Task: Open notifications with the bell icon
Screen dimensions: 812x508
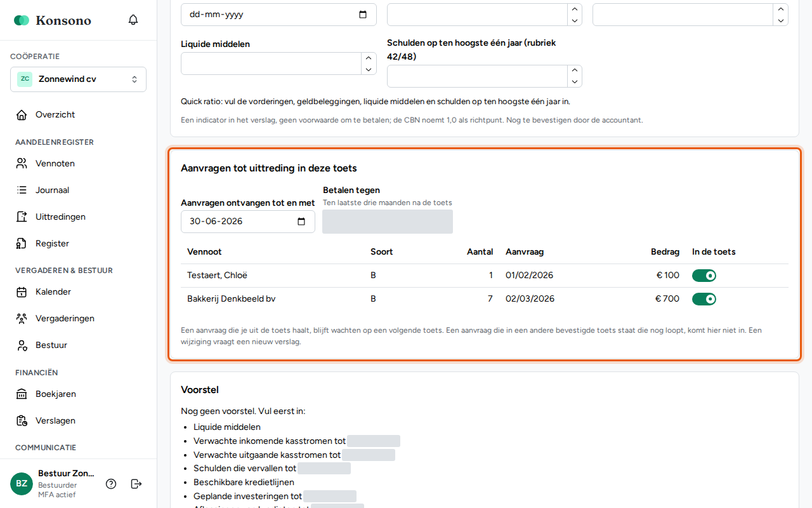Action: (133, 20)
